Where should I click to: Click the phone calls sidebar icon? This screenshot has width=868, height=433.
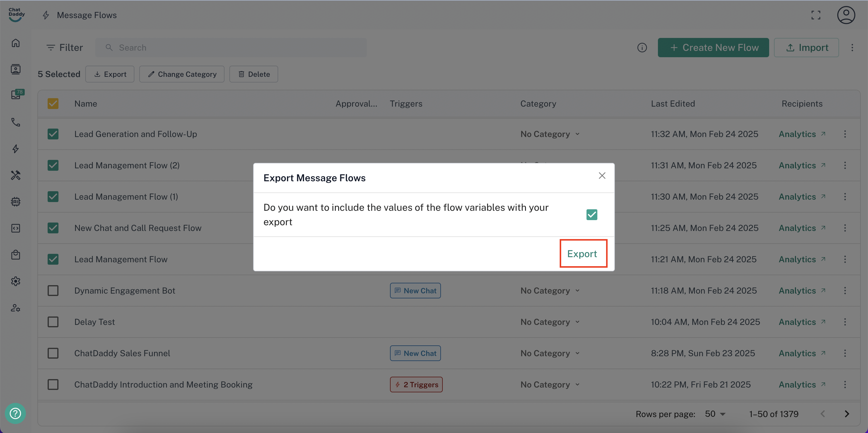point(15,122)
